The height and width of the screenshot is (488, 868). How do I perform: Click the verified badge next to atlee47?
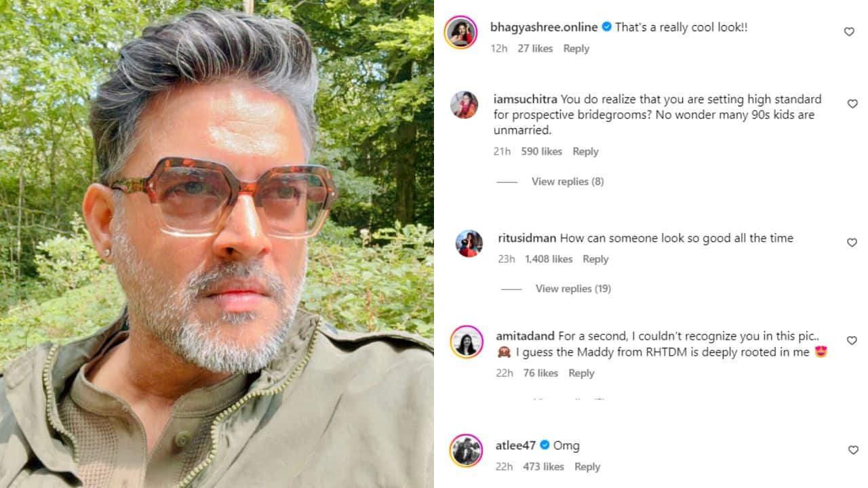[545, 445]
